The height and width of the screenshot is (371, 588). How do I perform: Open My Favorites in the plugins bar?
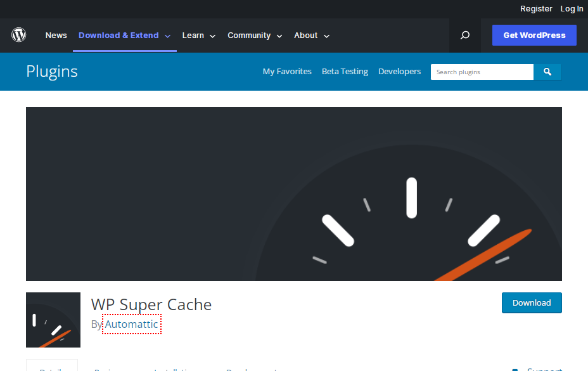click(287, 72)
